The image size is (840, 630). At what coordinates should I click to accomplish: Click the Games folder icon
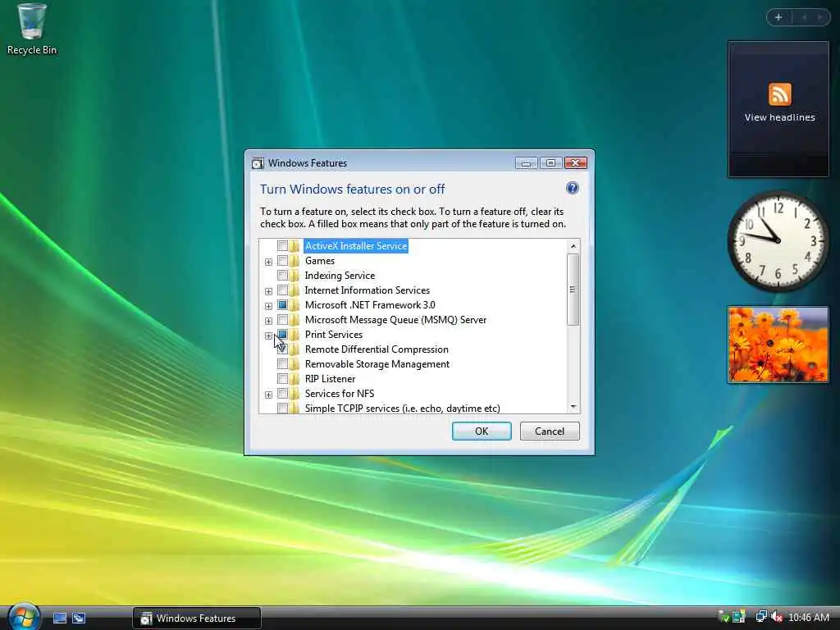pyautogui.click(x=294, y=261)
